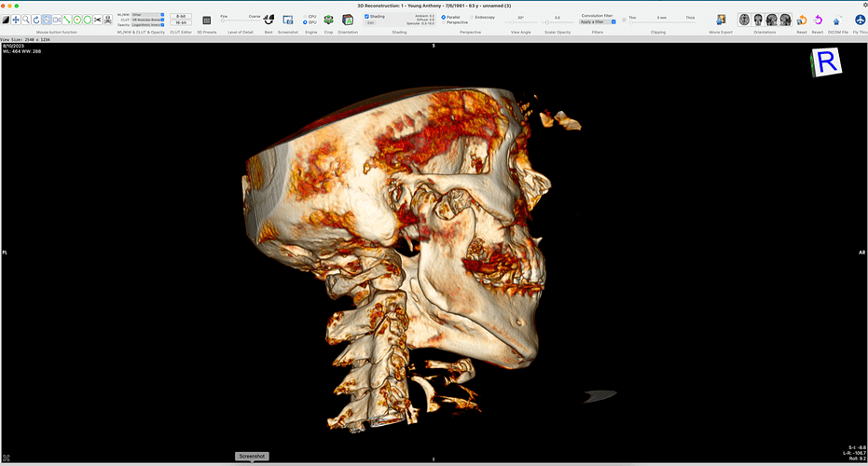Switch to left sagittal orientation view
The image size is (868, 466).
772,20
